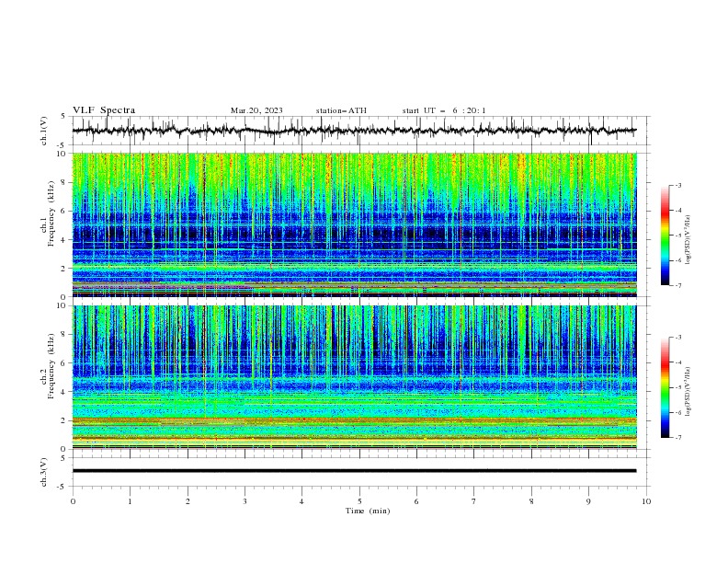
Task: Click the 'ch.3(V)' axis label
Action: (x=44, y=472)
